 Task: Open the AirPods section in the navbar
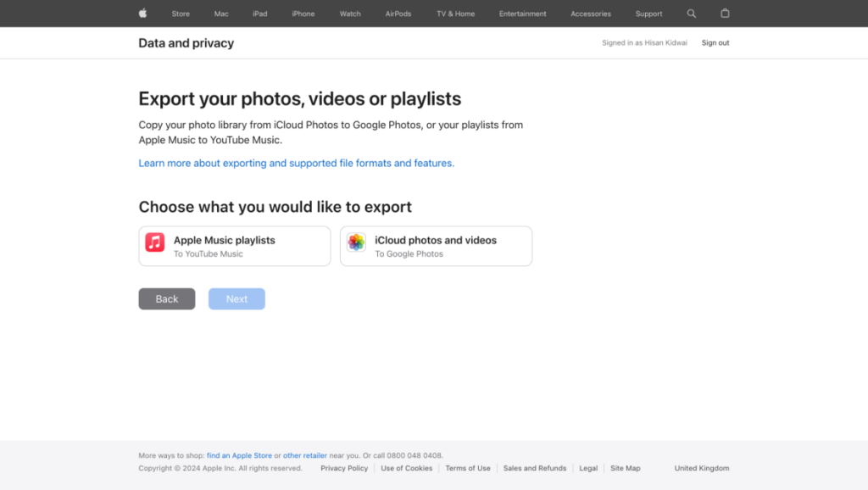tap(398, 14)
